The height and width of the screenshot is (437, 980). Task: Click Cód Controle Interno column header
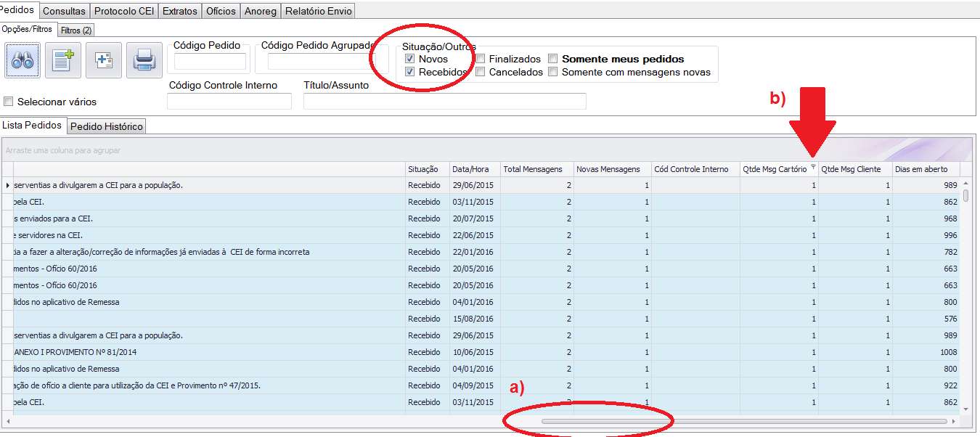pyautogui.click(x=695, y=169)
